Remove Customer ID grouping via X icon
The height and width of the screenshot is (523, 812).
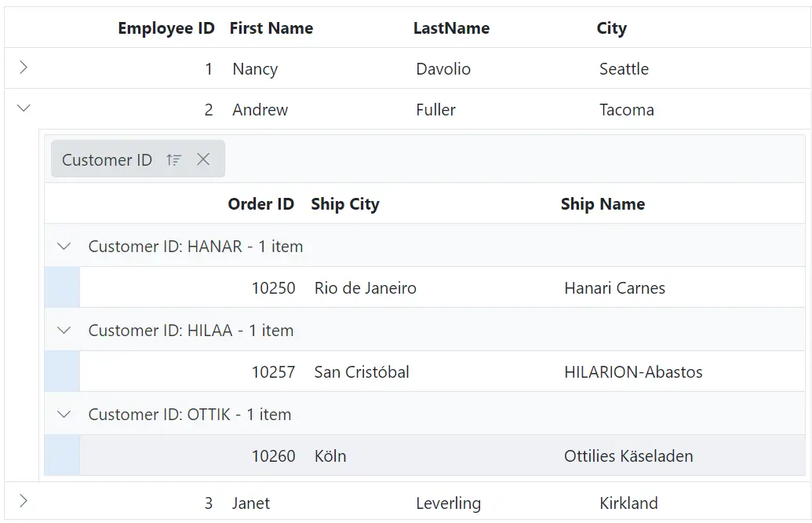point(202,159)
